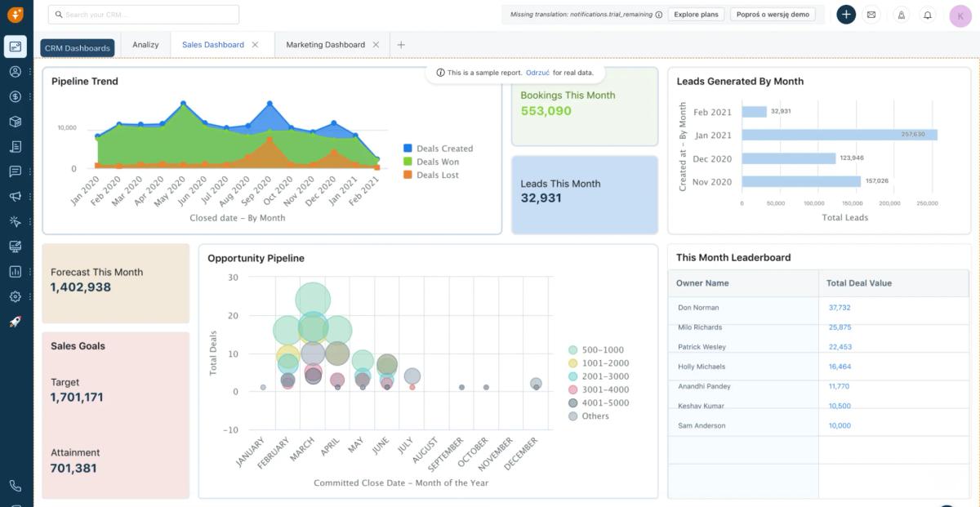Click the Bookings This Month card
The image size is (980, 507).
585,106
